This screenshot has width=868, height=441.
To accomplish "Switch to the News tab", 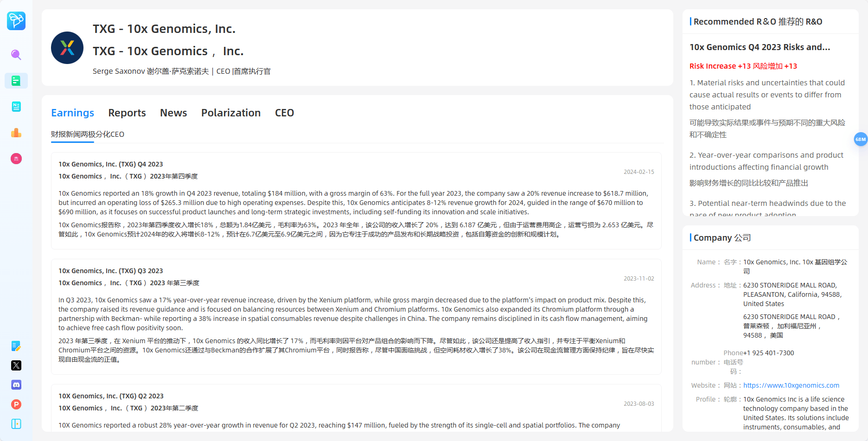I will coord(173,113).
